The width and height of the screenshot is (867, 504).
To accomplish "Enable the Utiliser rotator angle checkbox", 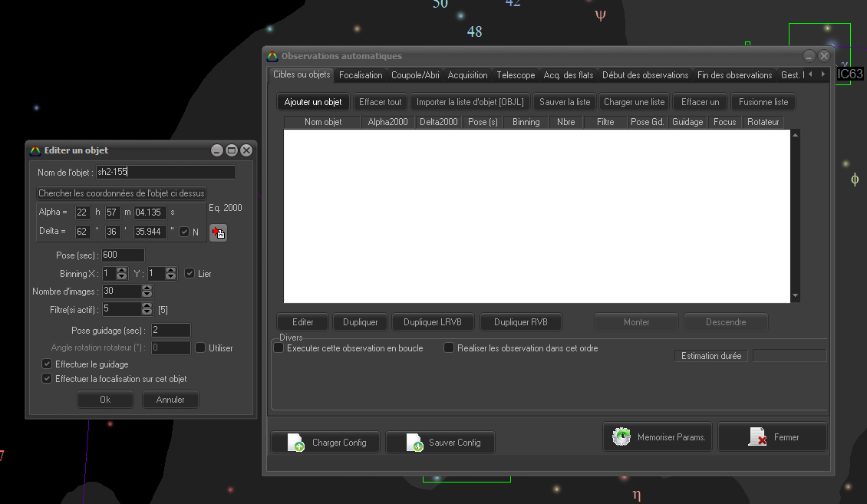I will coord(200,348).
